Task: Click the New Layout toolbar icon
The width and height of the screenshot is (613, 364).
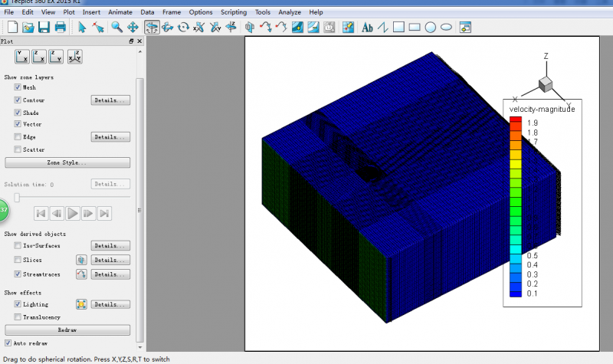Action: (x=12, y=28)
